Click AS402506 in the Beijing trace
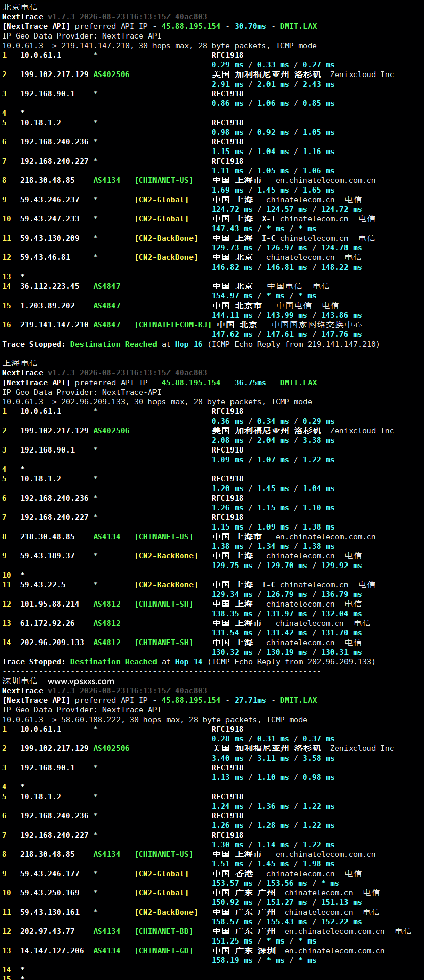Viewport: 424px width, 980px height. 111,74
